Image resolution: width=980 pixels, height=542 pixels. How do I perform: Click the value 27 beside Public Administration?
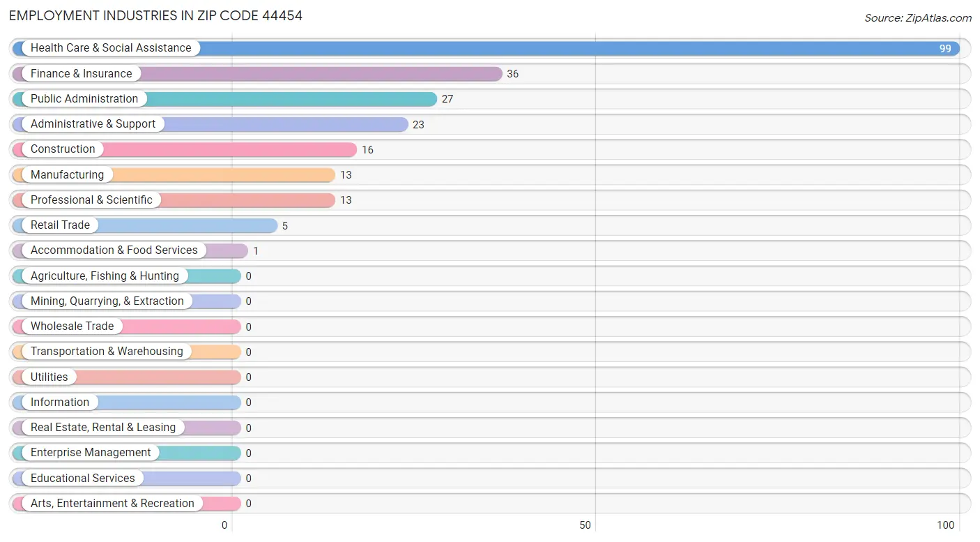point(447,99)
